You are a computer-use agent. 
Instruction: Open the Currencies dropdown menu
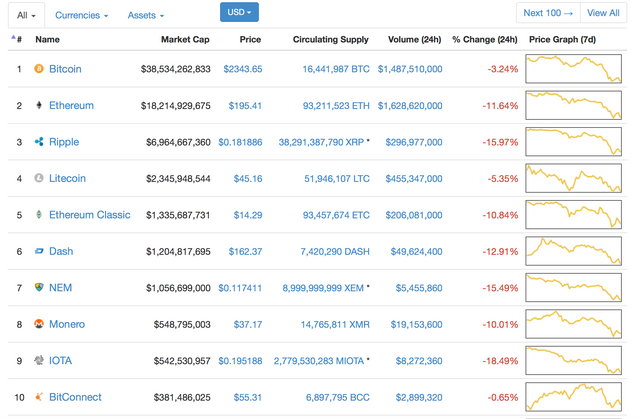[82, 15]
